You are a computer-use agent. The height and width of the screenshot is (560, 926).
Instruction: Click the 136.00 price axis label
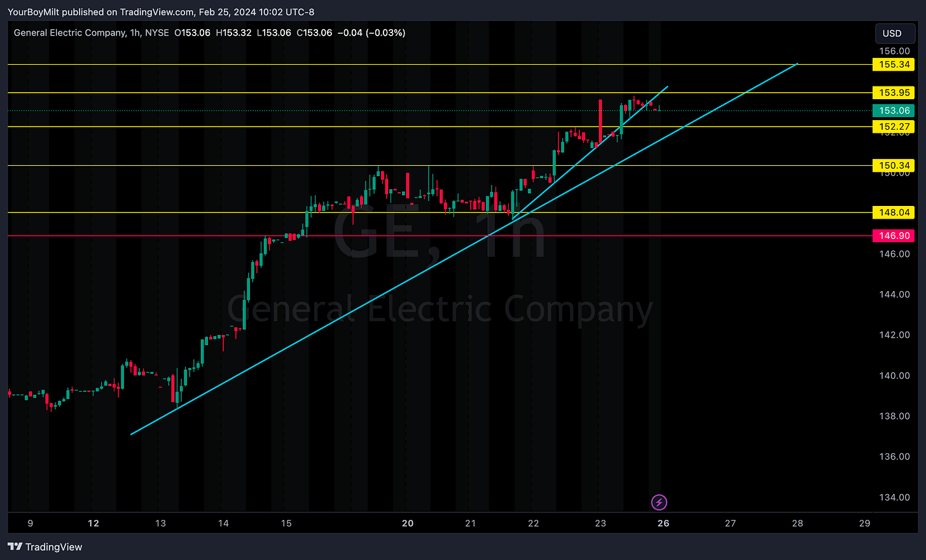(x=894, y=456)
